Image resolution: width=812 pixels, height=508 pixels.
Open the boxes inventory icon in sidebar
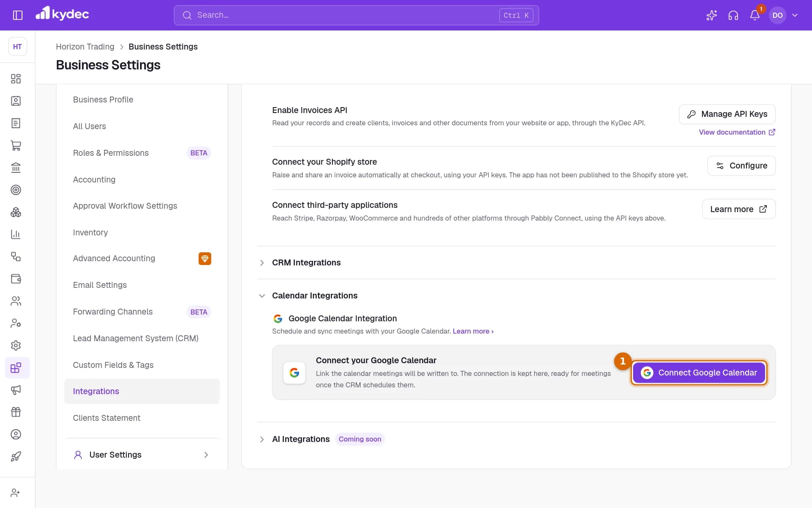click(16, 212)
